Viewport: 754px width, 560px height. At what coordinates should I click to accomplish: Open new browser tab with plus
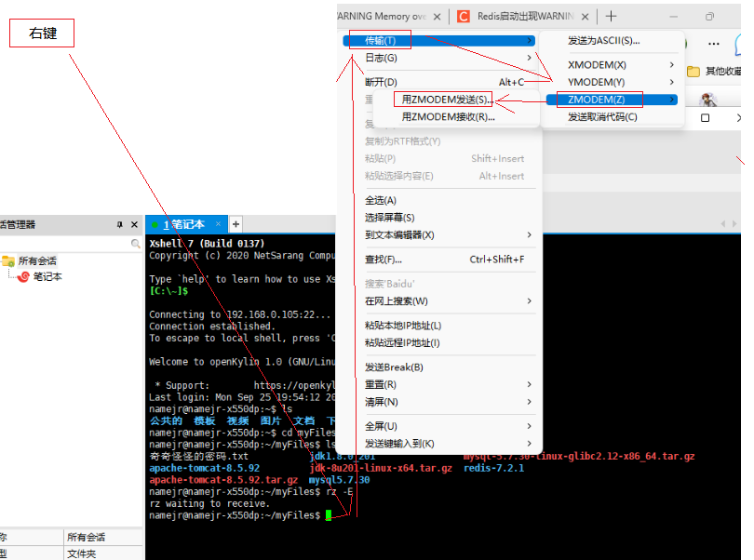pos(611,17)
